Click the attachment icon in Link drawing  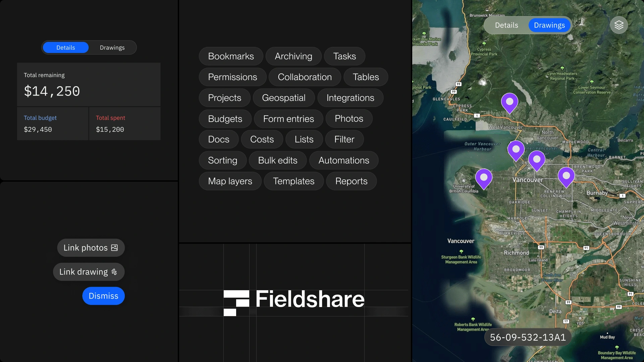pos(114,272)
